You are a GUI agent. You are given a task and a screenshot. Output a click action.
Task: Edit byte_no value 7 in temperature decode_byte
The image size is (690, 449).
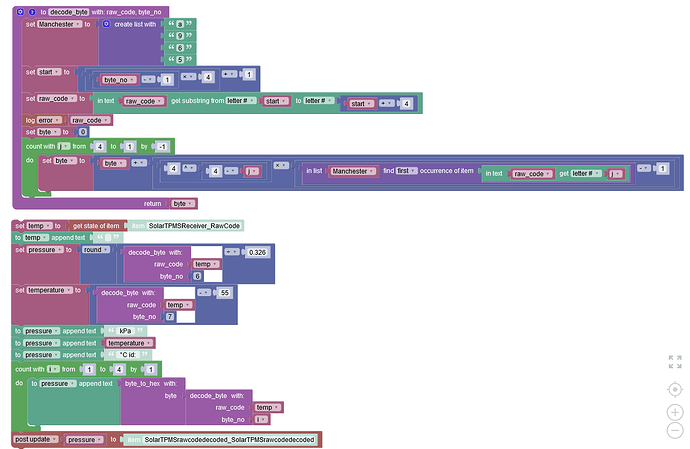[170, 317]
